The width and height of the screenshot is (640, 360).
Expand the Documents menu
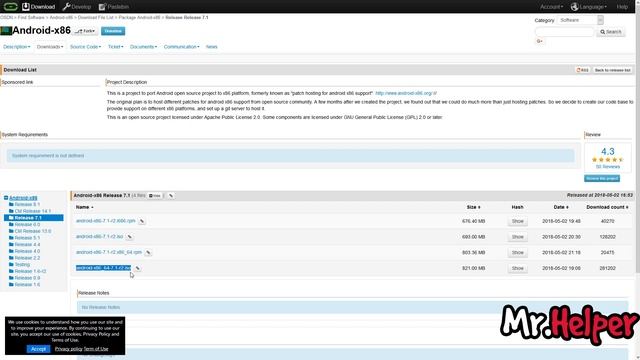143,47
